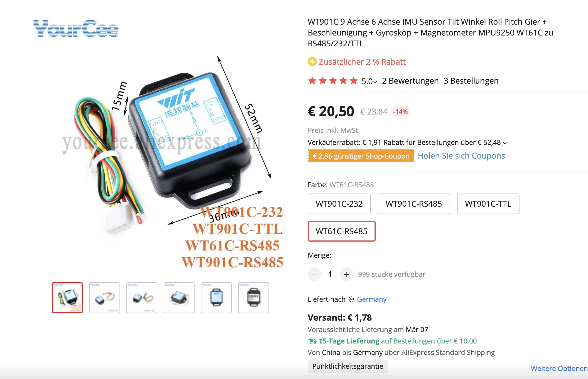588x379 pixels.
Task: Click the YourCee store logo
Action: pyautogui.click(x=76, y=28)
